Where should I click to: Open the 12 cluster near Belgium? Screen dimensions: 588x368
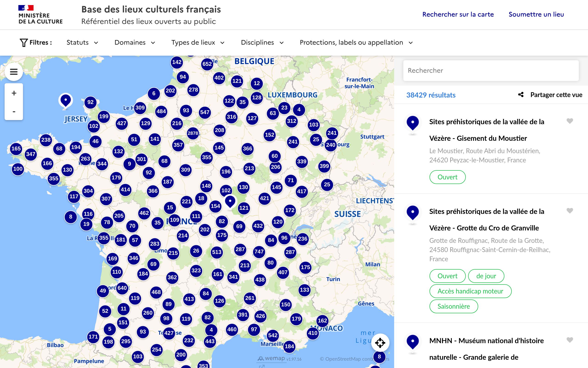click(x=257, y=83)
